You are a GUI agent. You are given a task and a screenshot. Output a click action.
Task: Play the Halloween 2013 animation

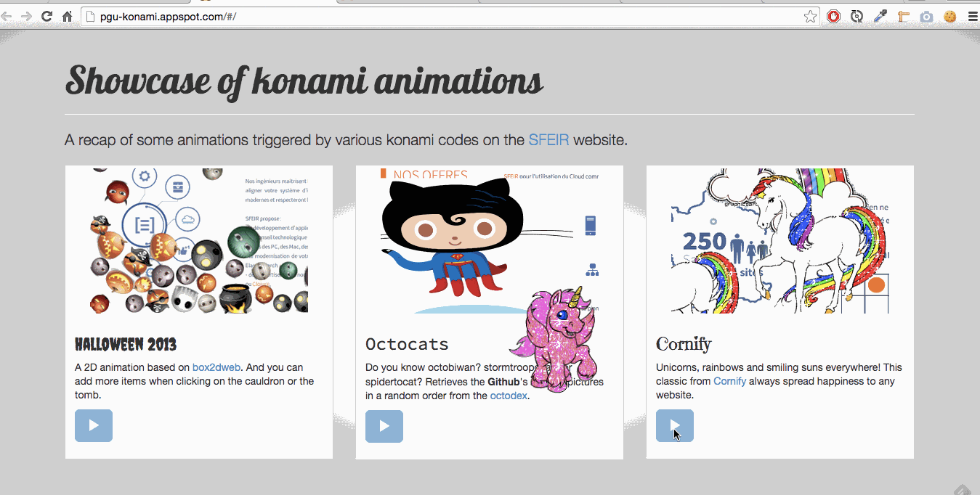(94, 425)
